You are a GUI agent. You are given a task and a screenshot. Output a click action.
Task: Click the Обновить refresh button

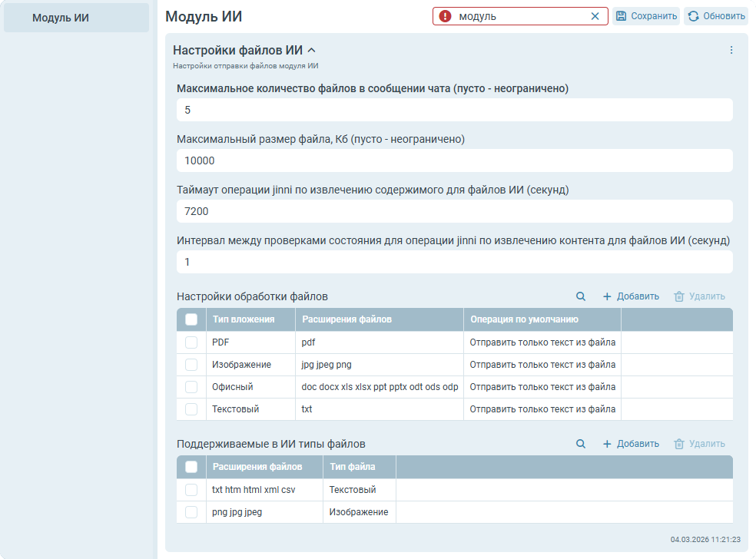(x=716, y=16)
